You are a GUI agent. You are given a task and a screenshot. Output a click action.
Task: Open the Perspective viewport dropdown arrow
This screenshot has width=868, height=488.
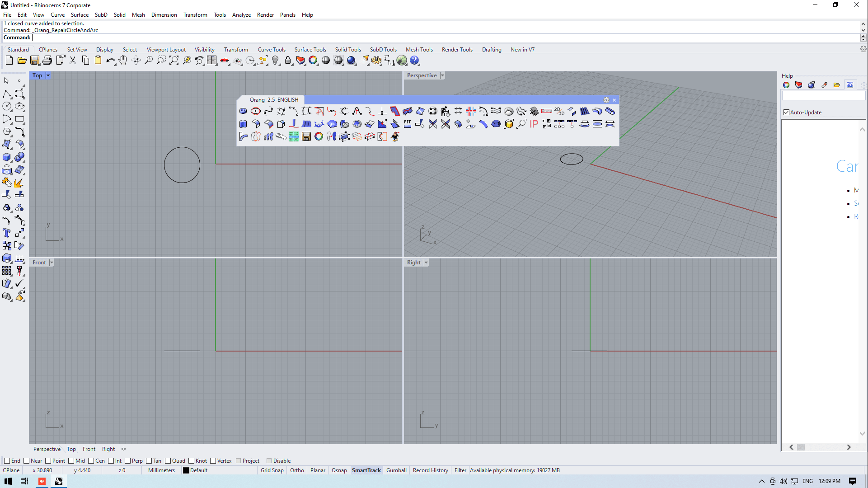coord(442,75)
